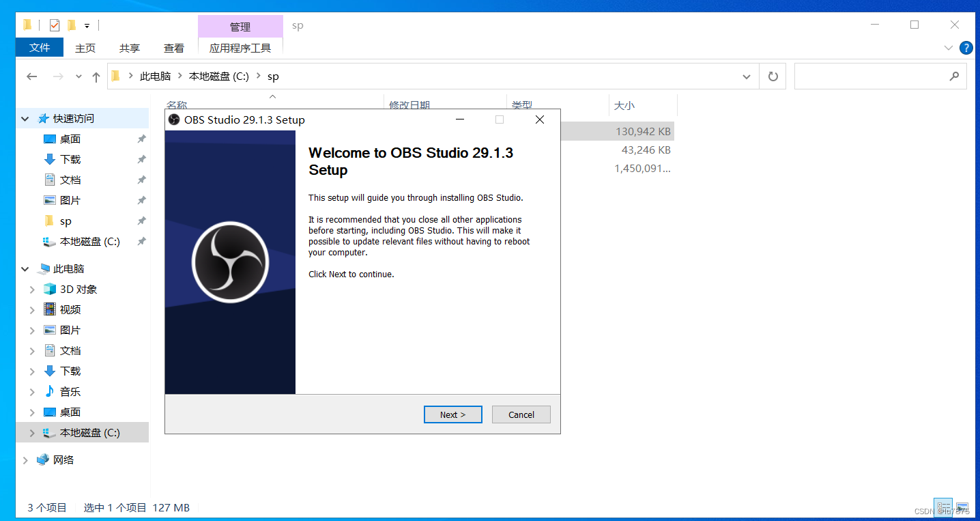Image resolution: width=980 pixels, height=521 pixels.
Task: Unpin 下载 via its pin icon
Action: click(x=141, y=160)
